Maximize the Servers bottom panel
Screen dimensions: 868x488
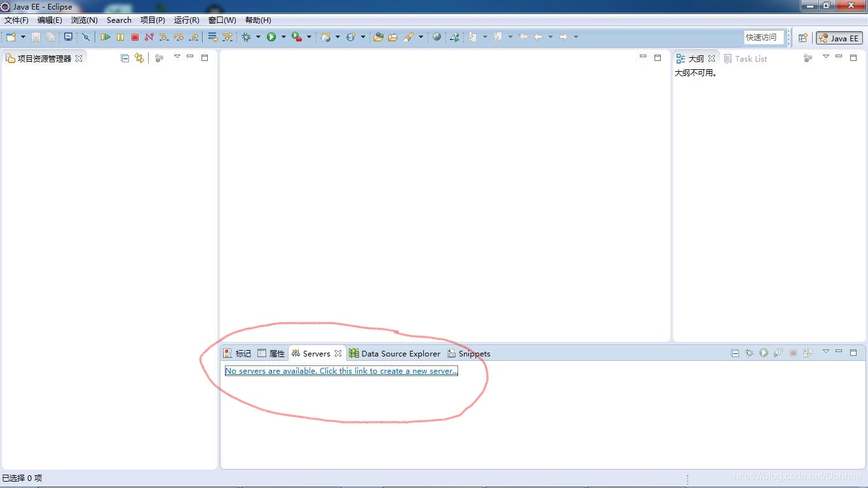(853, 352)
